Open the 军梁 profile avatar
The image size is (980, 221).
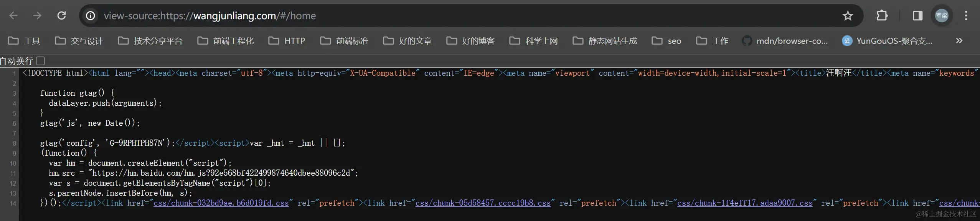tap(942, 16)
